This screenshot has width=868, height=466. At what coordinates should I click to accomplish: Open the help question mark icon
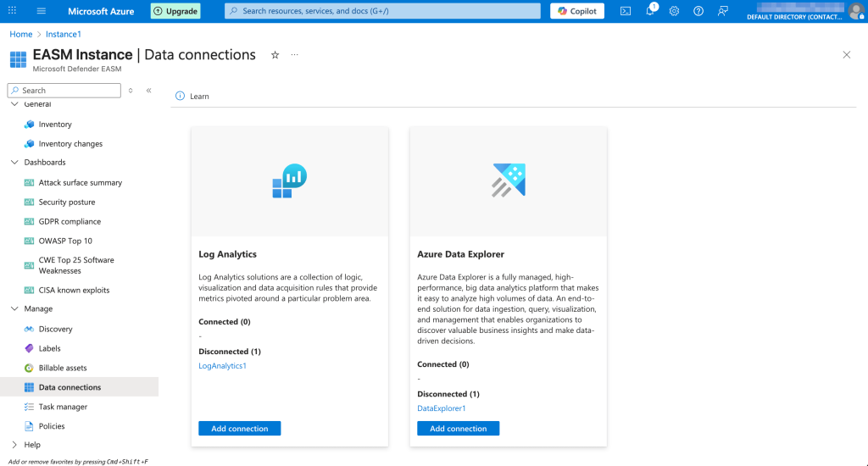[698, 11]
